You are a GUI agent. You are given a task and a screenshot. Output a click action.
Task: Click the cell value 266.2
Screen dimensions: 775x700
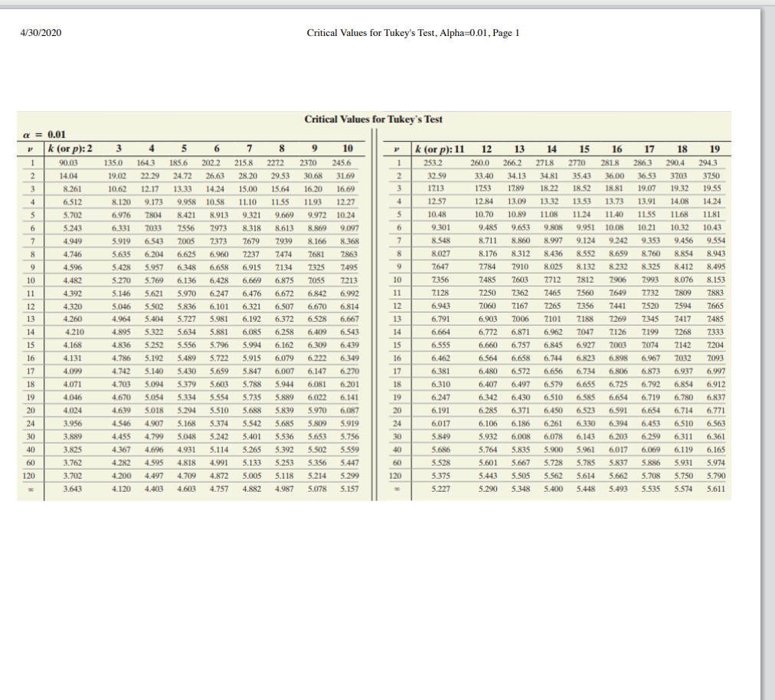pos(512,162)
